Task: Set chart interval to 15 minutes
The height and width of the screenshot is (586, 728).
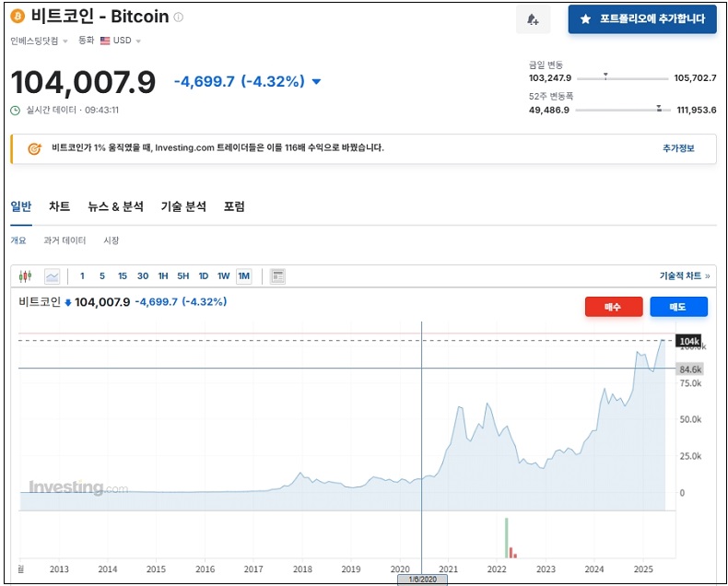Action: coord(123,276)
